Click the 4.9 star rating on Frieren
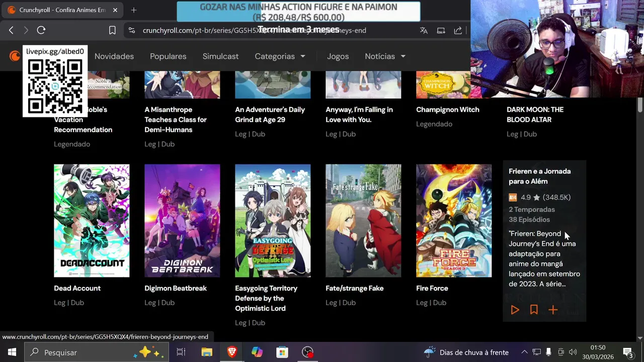 point(530,198)
